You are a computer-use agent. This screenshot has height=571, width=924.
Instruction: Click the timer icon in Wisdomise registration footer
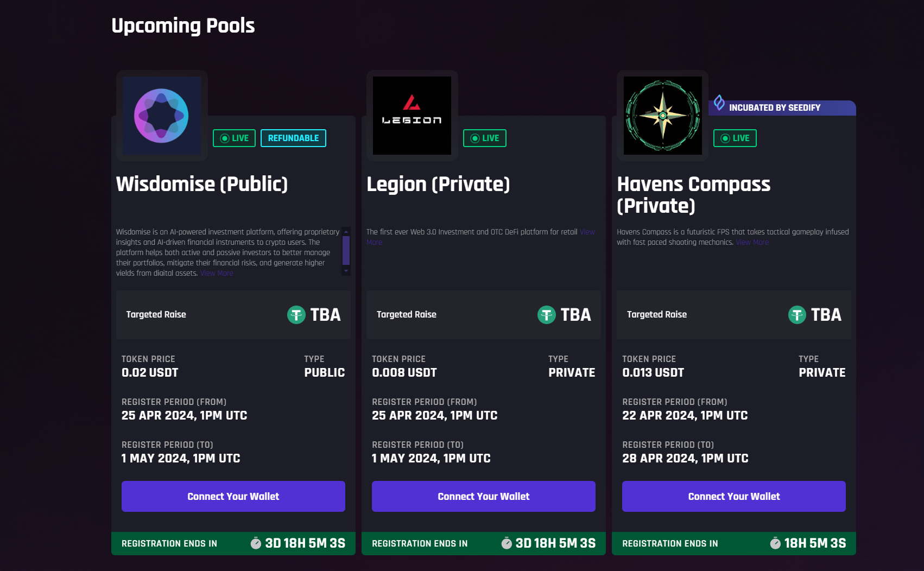(x=256, y=543)
